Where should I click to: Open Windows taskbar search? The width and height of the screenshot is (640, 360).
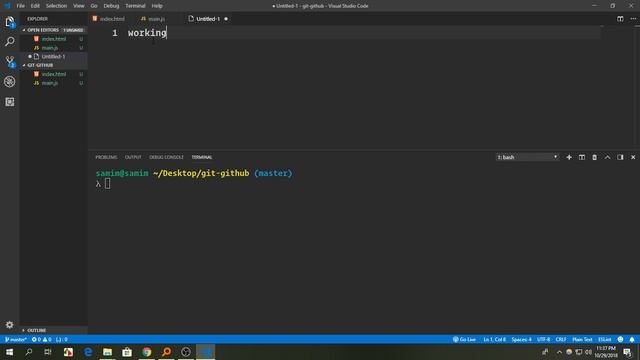29,352
